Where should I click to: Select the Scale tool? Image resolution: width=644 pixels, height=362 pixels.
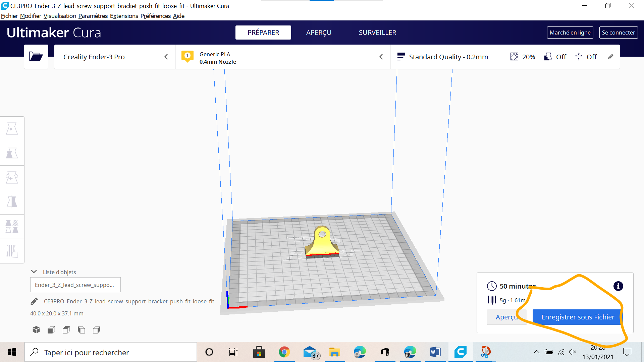pyautogui.click(x=12, y=153)
